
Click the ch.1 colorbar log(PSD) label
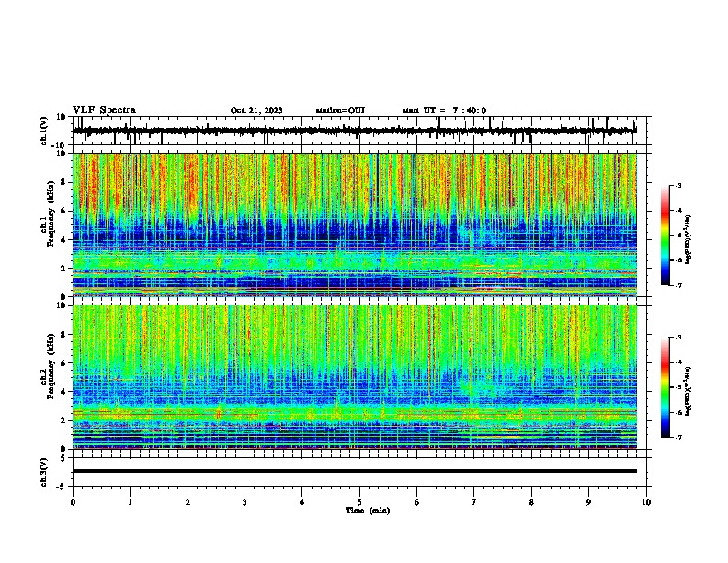[688, 239]
